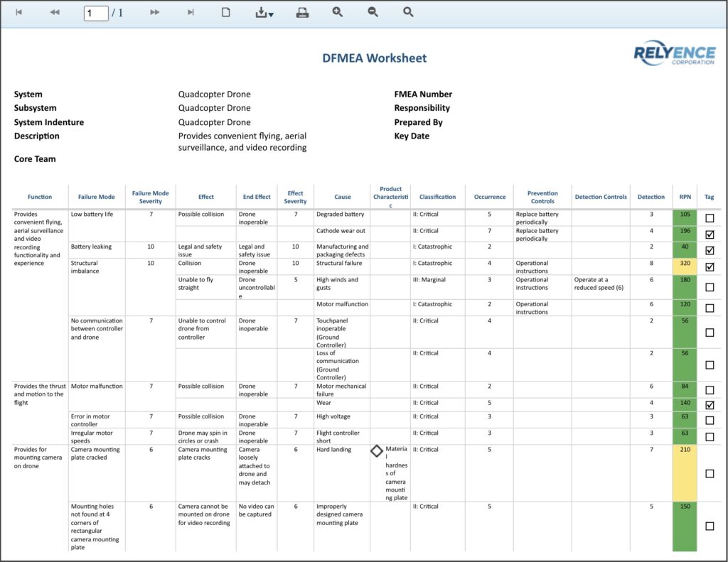The height and width of the screenshot is (562, 728).
Task: Select the single page view icon
Action: pos(225,12)
